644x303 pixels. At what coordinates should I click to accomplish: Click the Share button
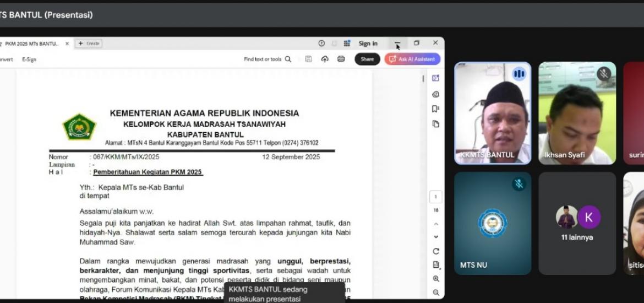click(x=367, y=59)
